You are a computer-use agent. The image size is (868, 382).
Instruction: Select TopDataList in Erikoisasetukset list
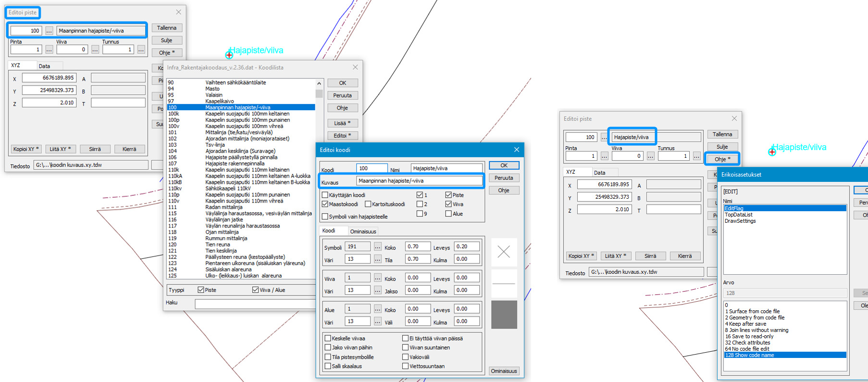(x=739, y=215)
